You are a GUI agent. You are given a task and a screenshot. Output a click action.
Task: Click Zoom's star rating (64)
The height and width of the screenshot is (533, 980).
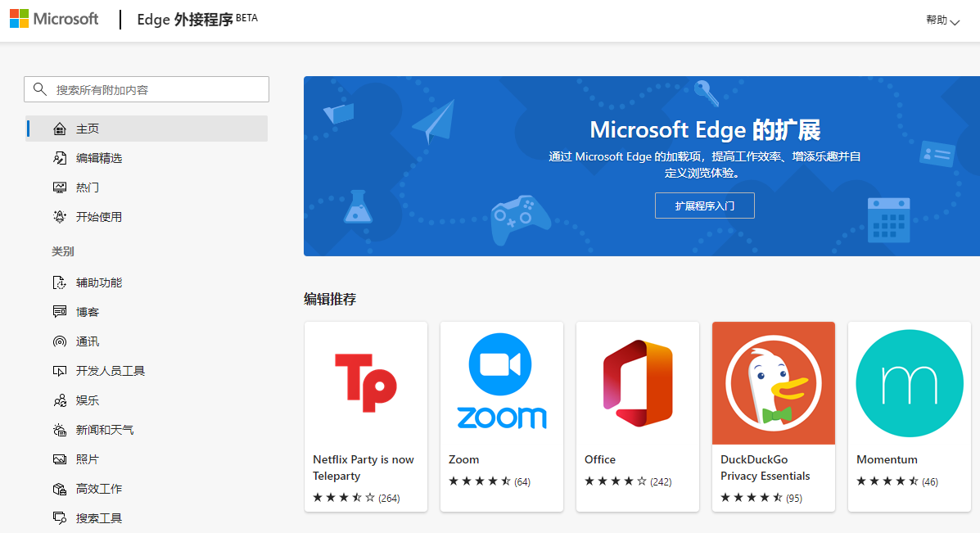[490, 481]
